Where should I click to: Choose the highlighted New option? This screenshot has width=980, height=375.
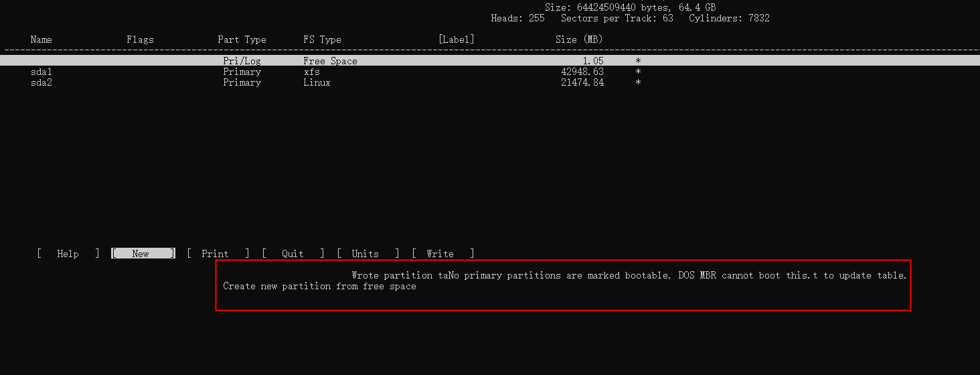coord(143,254)
